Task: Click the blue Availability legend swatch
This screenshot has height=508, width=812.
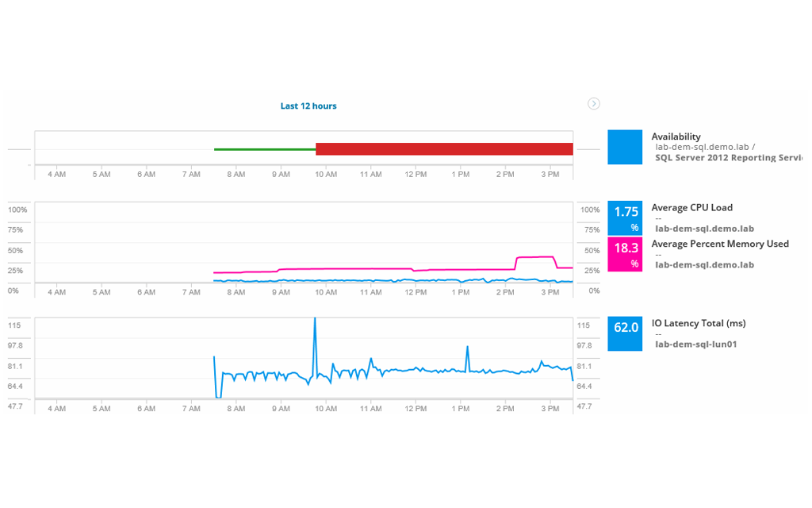Action: (625, 148)
